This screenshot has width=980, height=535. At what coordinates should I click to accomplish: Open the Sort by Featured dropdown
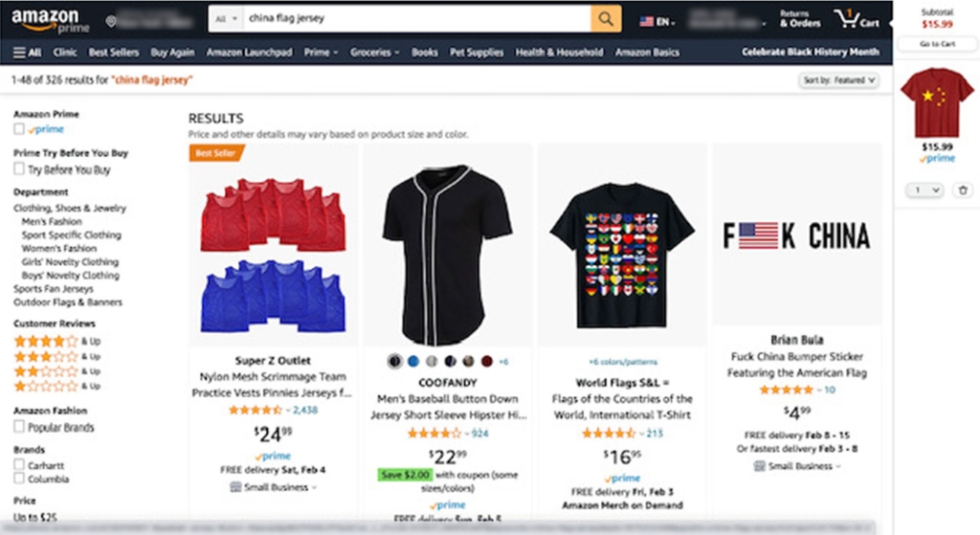click(838, 80)
